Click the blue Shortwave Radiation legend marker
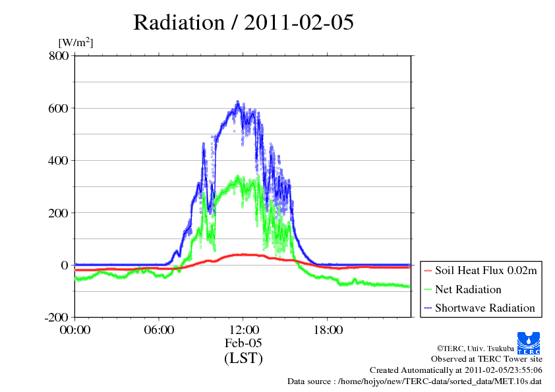 428,308
